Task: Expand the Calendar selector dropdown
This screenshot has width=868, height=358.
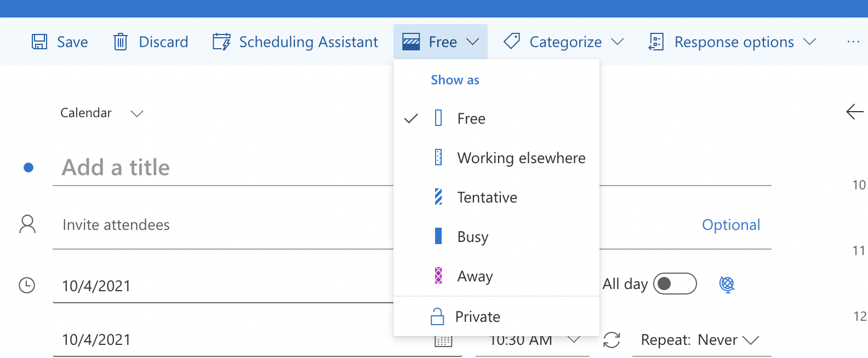Action: (136, 113)
